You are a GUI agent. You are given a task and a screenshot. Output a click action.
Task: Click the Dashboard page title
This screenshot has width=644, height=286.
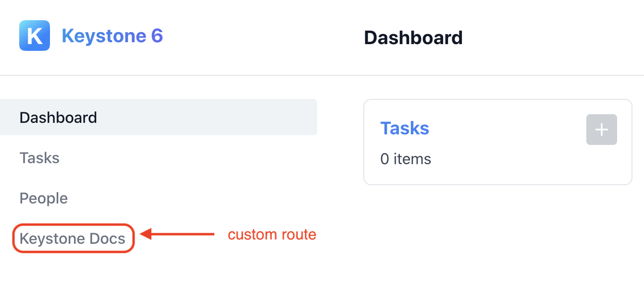click(x=413, y=37)
